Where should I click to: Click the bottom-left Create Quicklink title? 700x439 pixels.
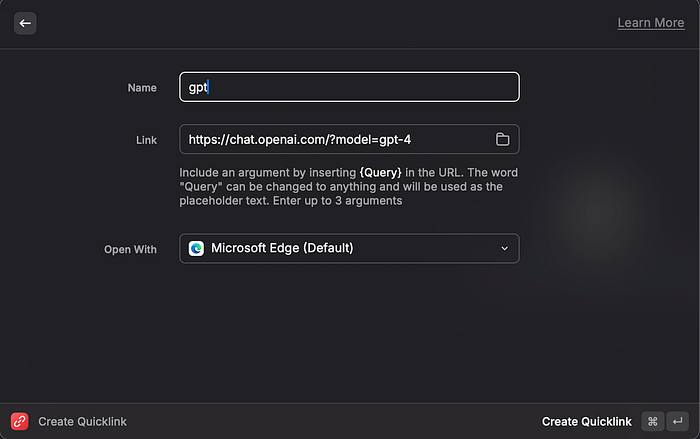click(x=82, y=422)
